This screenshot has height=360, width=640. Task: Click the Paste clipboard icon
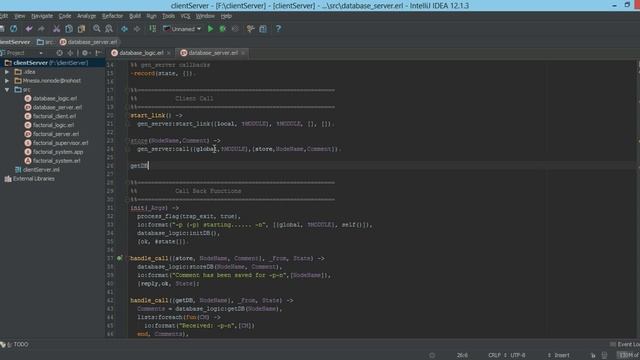(x=82, y=29)
